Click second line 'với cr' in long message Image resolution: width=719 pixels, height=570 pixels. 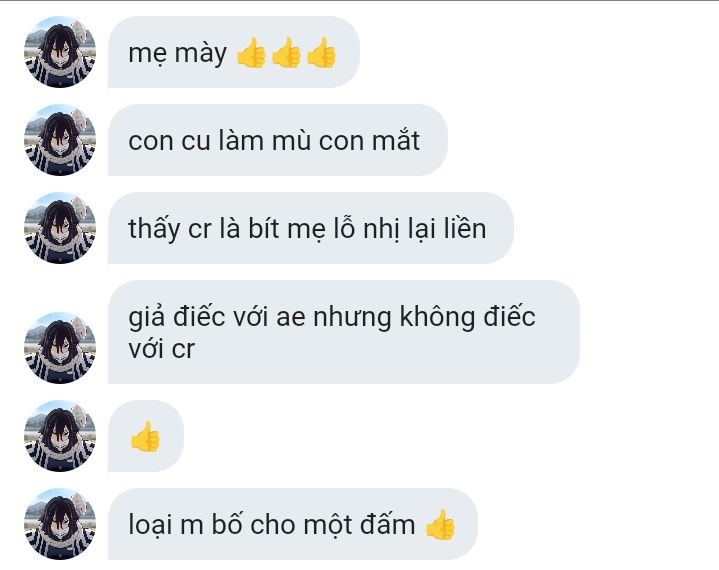coord(162,349)
